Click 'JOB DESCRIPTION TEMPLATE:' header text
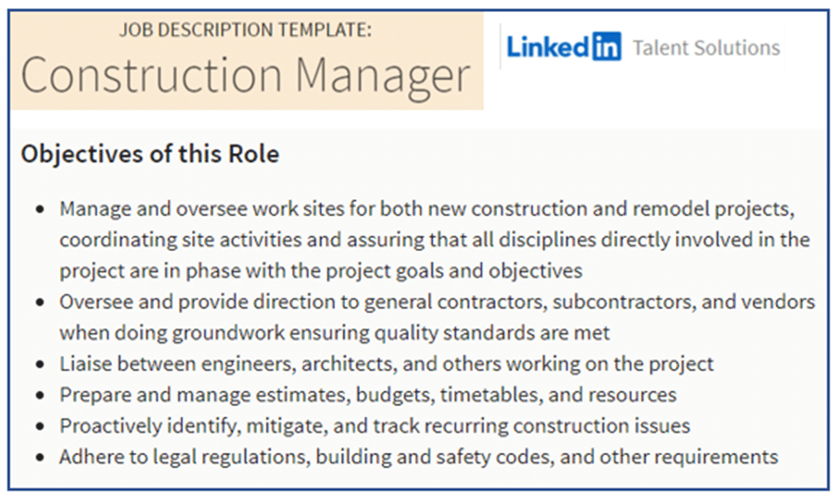Screen dimensions: 840x504 pos(246,30)
